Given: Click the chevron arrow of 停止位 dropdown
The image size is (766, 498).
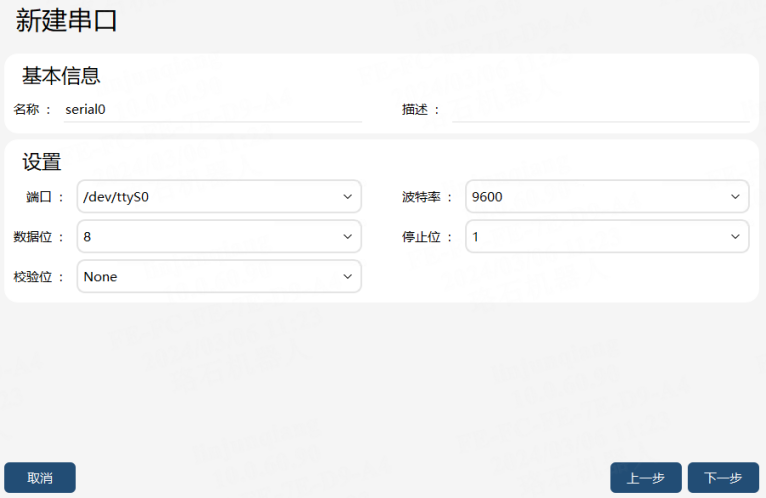Looking at the screenshot, I should [x=735, y=237].
